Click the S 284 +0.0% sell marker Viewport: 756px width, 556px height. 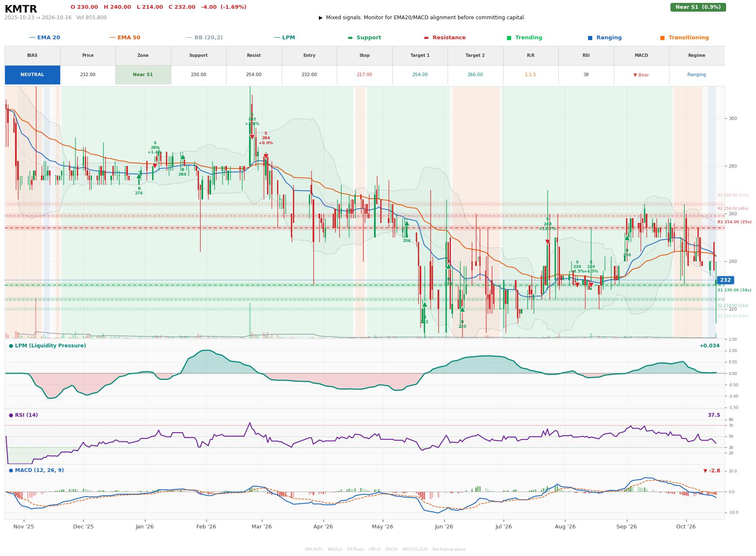click(266, 157)
